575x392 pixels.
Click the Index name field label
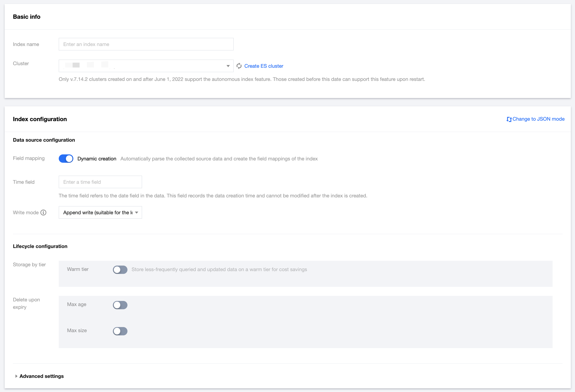[x=26, y=44]
